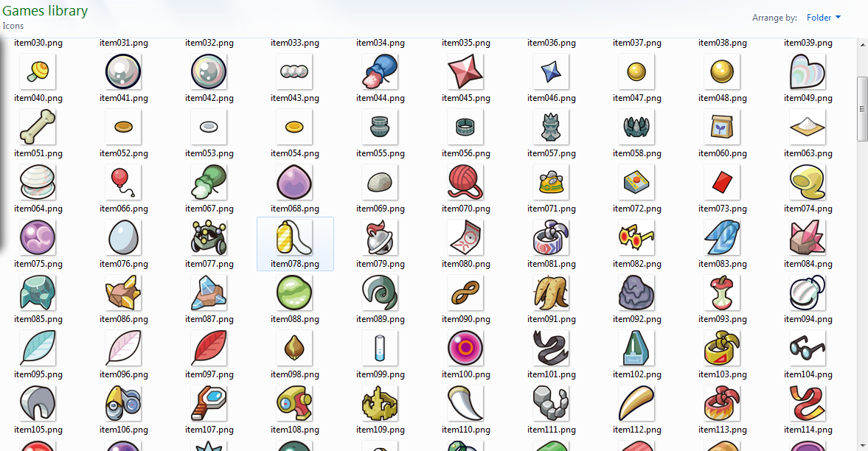Pick the red star piece icon item045.png
Screen dimensions: 868x451
[x=465, y=71]
